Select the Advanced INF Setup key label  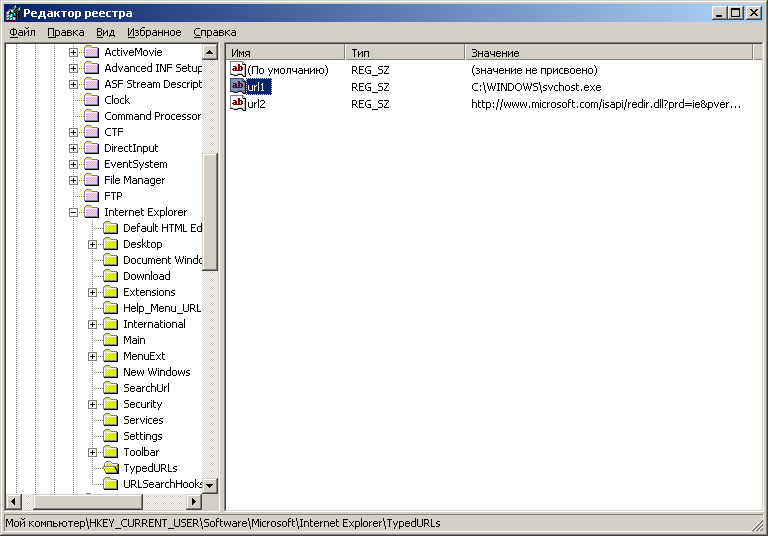tap(153, 68)
